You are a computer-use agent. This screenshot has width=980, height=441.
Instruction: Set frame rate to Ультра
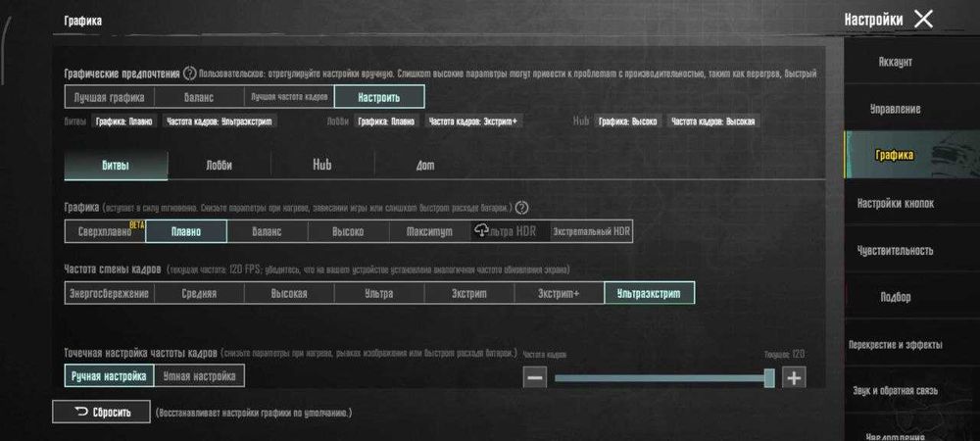[x=378, y=293]
